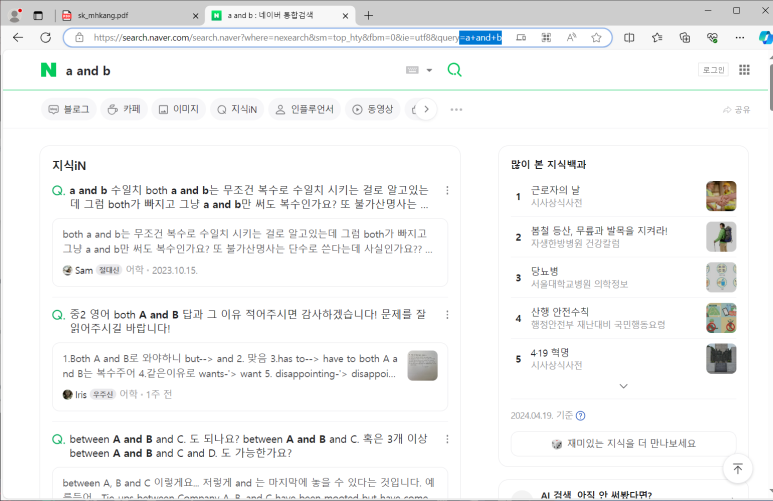This screenshot has width=773, height=501.
Task: View site information lock icon in address bar
Action: coord(79,37)
